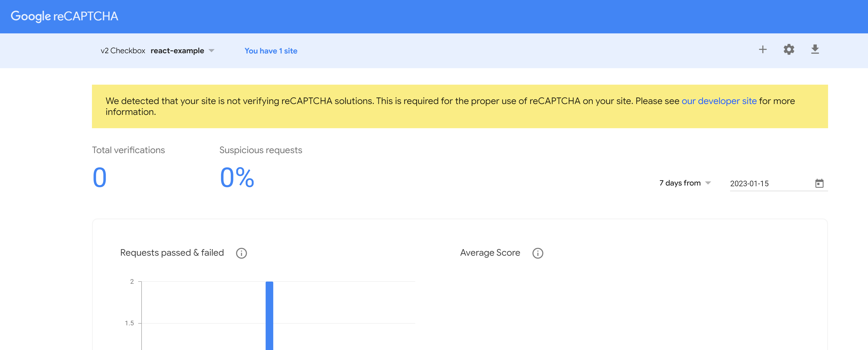Open settings via the gear icon

coord(788,50)
